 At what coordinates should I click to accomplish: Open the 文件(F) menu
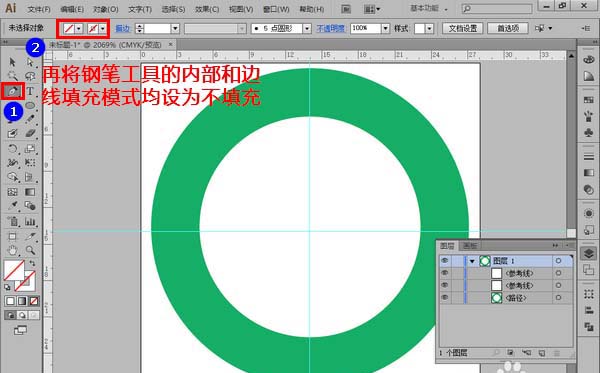tap(39, 9)
